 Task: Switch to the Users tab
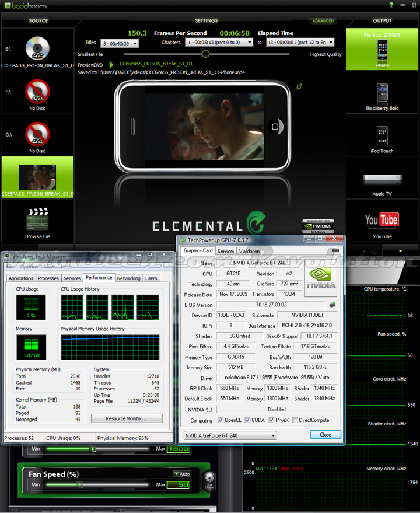pos(151,278)
